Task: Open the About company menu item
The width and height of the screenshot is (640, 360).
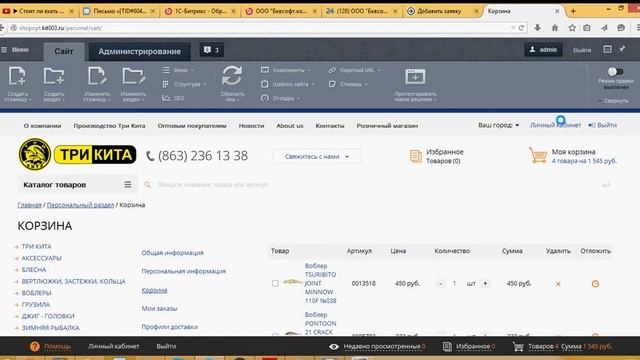Action: pyautogui.click(x=42, y=126)
